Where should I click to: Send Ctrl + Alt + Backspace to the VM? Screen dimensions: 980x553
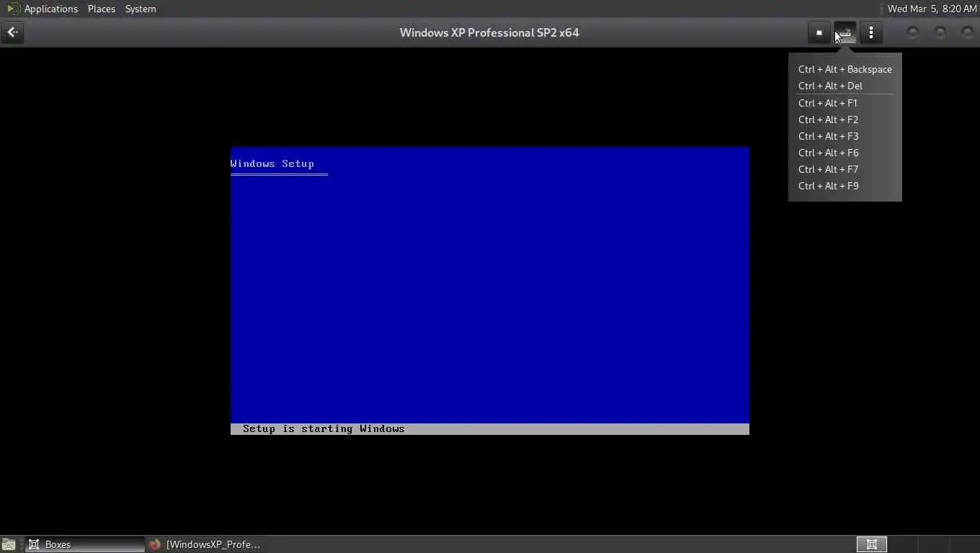coord(845,69)
